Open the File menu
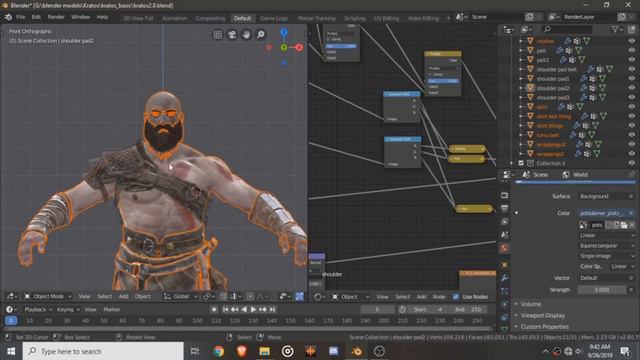The height and width of the screenshot is (360, 640). pos(21,17)
